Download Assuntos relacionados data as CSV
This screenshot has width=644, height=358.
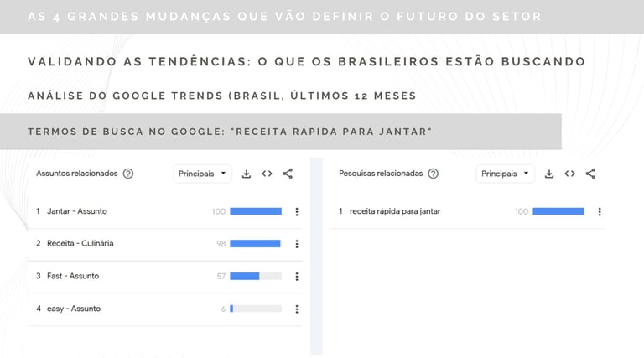[247, 174]
